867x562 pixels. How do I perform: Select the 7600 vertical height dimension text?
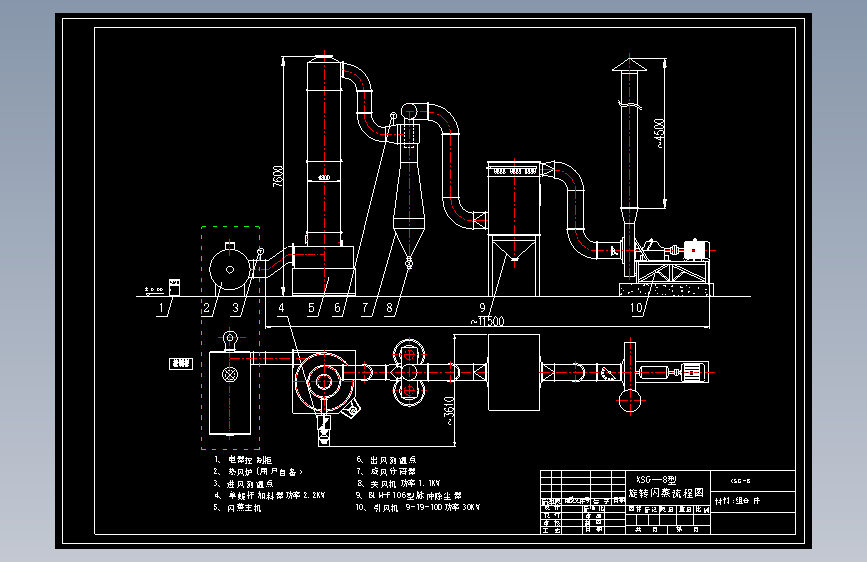click(x=278, y=176)
